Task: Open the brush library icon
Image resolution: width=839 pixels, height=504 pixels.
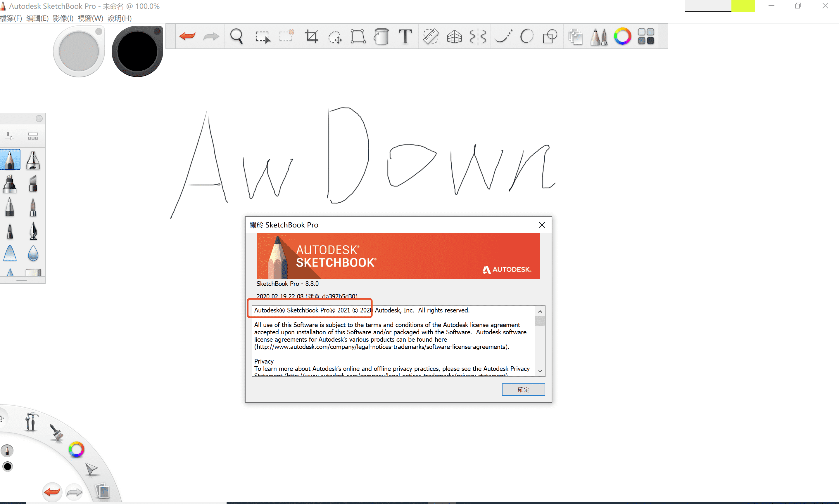Action: click(33, 136)
